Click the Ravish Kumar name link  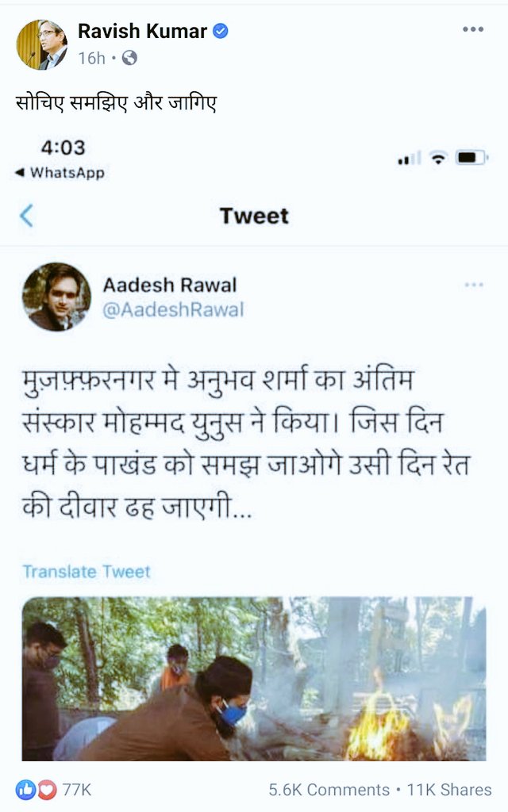pos(142,31)
